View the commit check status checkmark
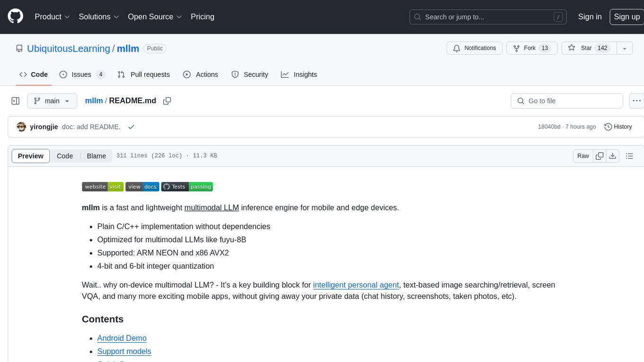Screen dimensions: 644x362 pyautogui.click(x=131, y=127)
